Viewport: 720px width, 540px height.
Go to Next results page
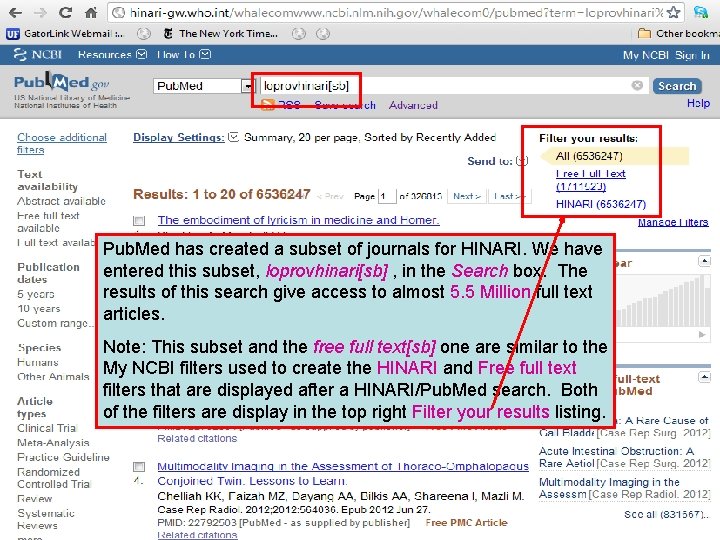[x=467, y=197]
